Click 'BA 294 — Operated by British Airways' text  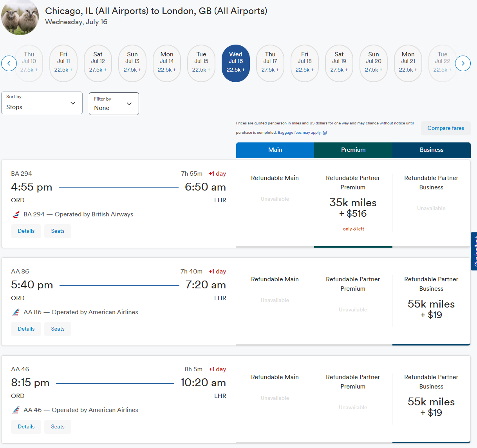tap(78, 214)
